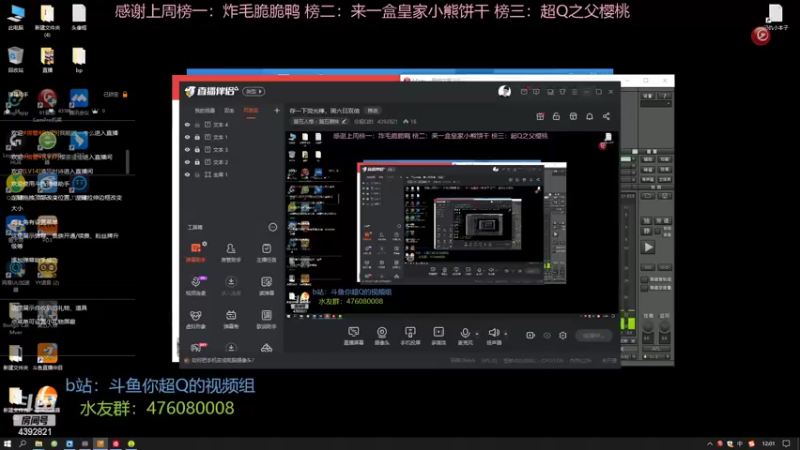
Task: Open the 视频连麦 tool
Action: coord(195,286)
